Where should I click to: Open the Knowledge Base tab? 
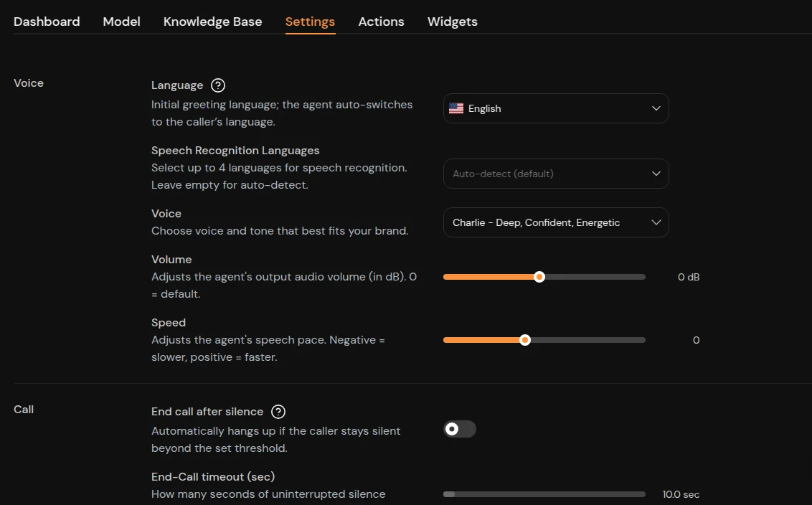tap(213, 22)
